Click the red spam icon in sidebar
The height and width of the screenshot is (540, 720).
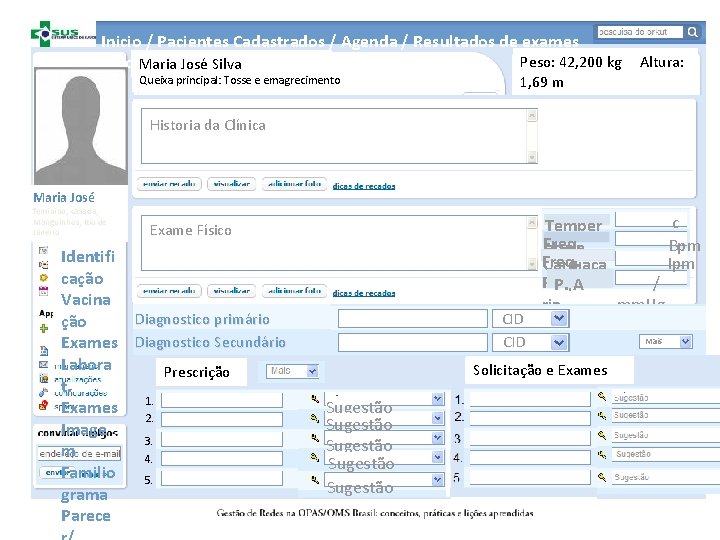(44, 405)
